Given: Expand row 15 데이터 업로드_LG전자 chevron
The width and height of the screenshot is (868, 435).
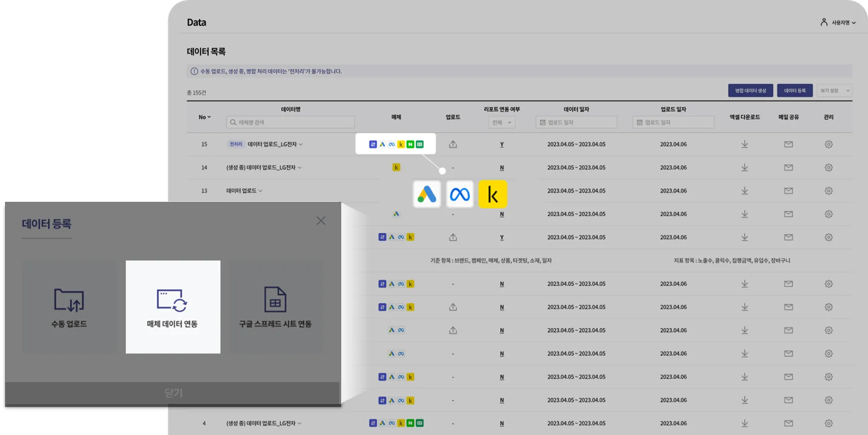Looking at the screenshot, I should click(x=301, y=145).
